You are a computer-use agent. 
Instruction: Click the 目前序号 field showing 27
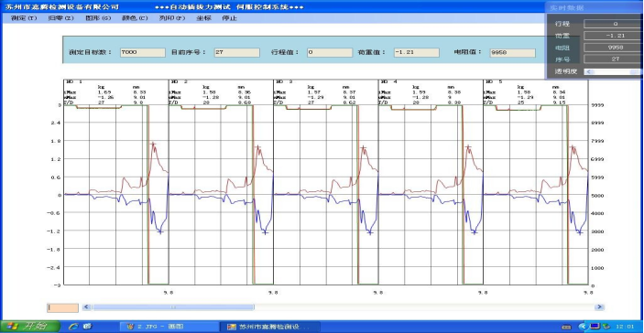(x=237, y=52)
